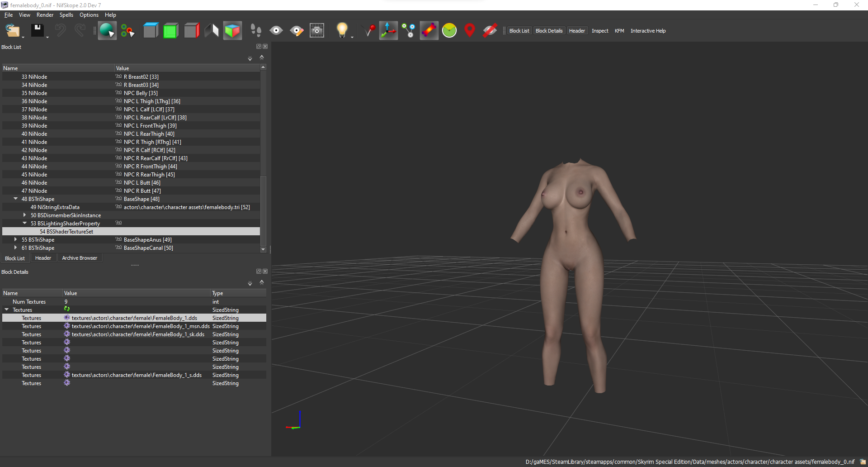Toggle Inspect dock in toolbar
This screenshot has height=467, width=868.
[600, 31]
